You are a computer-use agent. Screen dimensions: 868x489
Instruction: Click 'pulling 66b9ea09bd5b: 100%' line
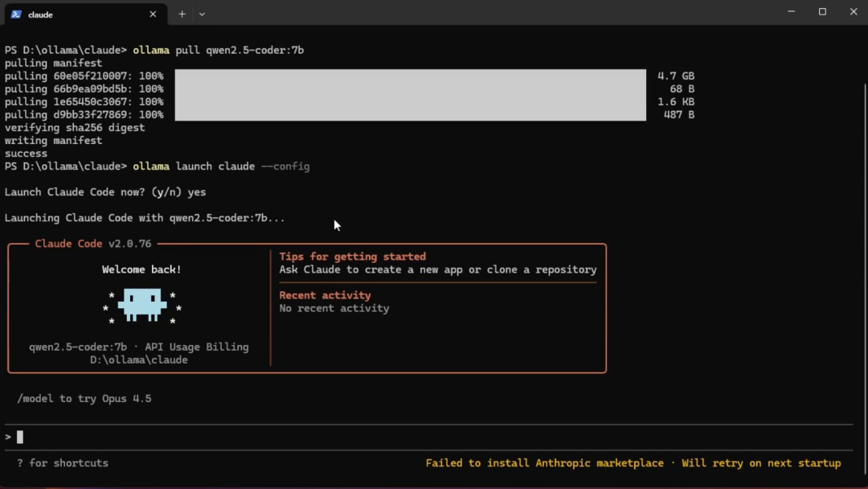pos(84,89)
